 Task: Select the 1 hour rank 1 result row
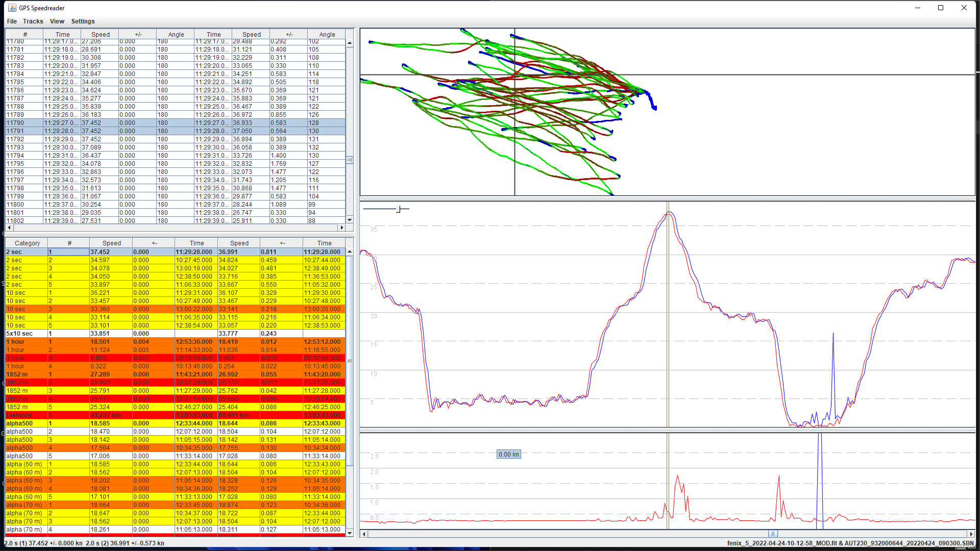point(175,342)
